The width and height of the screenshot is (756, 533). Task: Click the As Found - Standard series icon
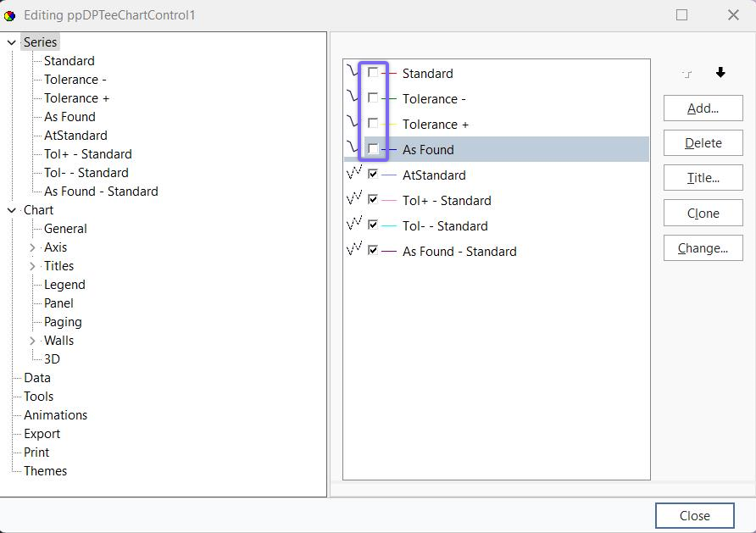pos(354,251)
